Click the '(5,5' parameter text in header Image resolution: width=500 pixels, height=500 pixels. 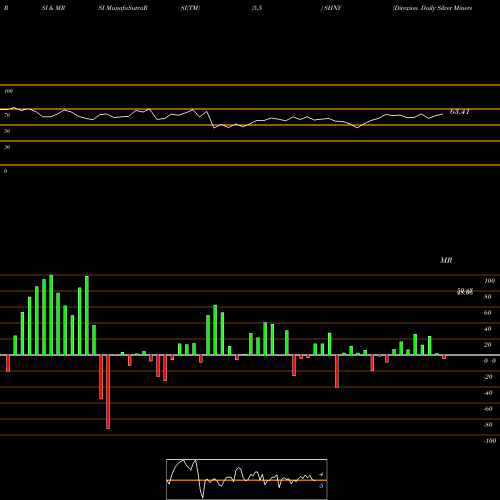click(257, 8)
